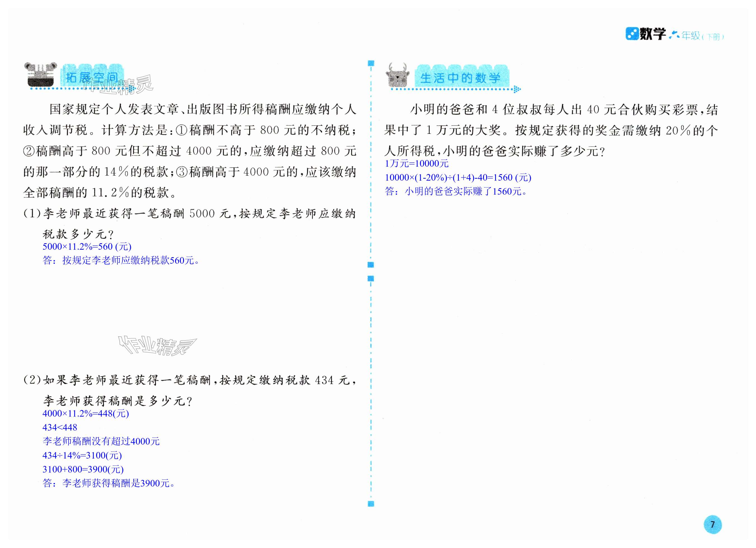Click the equation 10000×(1-20%)÷(1+4)-40=1560
The height and width of the screenshot is (548, 756).
[x=458, y=177]
